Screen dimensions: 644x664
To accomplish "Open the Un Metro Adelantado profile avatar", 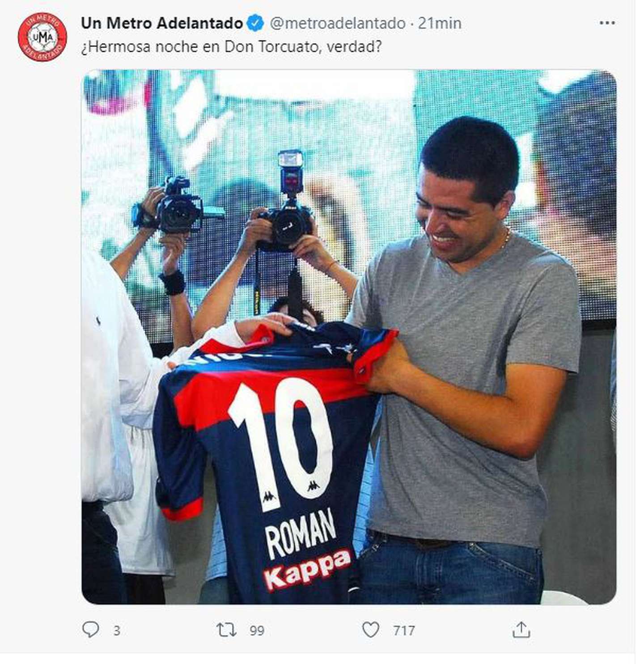I will [42, 37].
